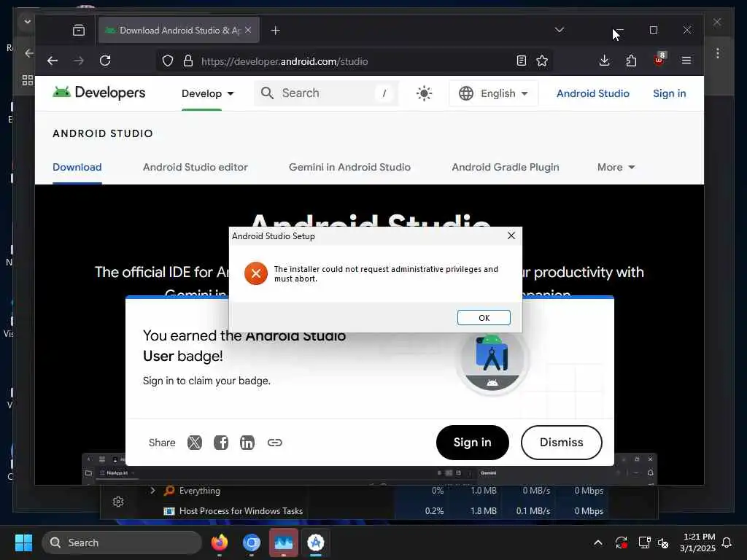Image resolution: width=747 pixels, height=560 pixels.
Task: Expand the Everything row in Task Manager
Action: click(152, 490)
